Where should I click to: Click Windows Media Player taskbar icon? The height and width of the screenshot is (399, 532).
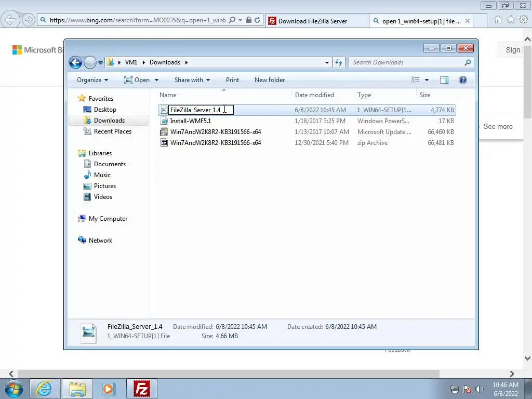pos(109,389)
